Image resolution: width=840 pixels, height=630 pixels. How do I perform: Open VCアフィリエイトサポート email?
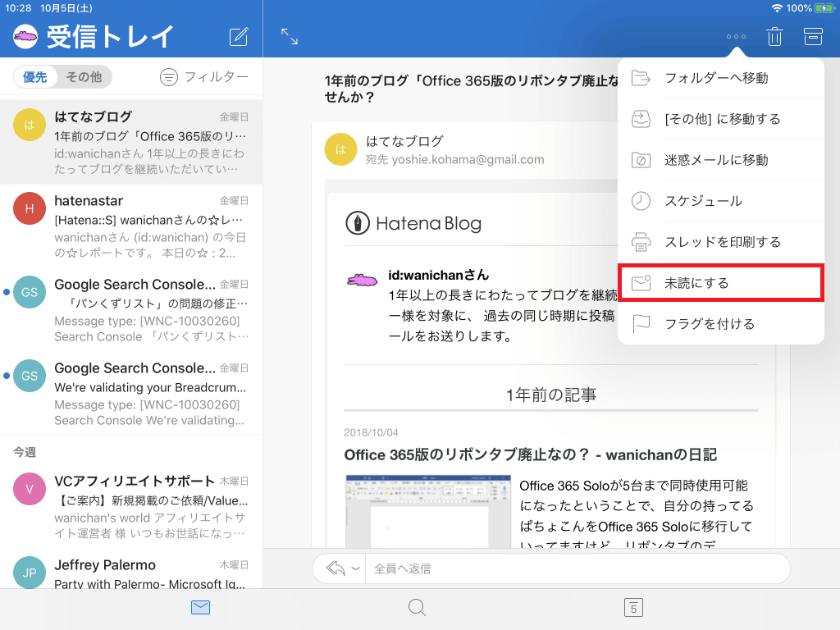[x=131, y=506]
